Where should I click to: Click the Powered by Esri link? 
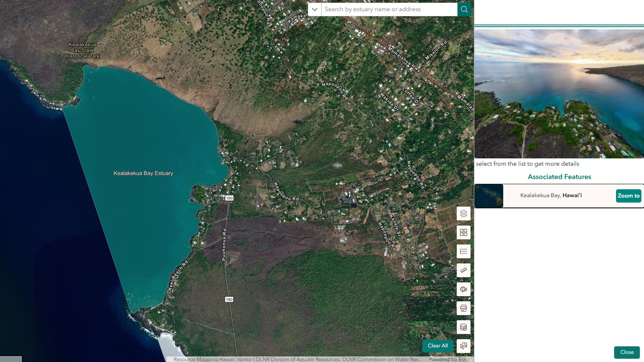(448, 359)
